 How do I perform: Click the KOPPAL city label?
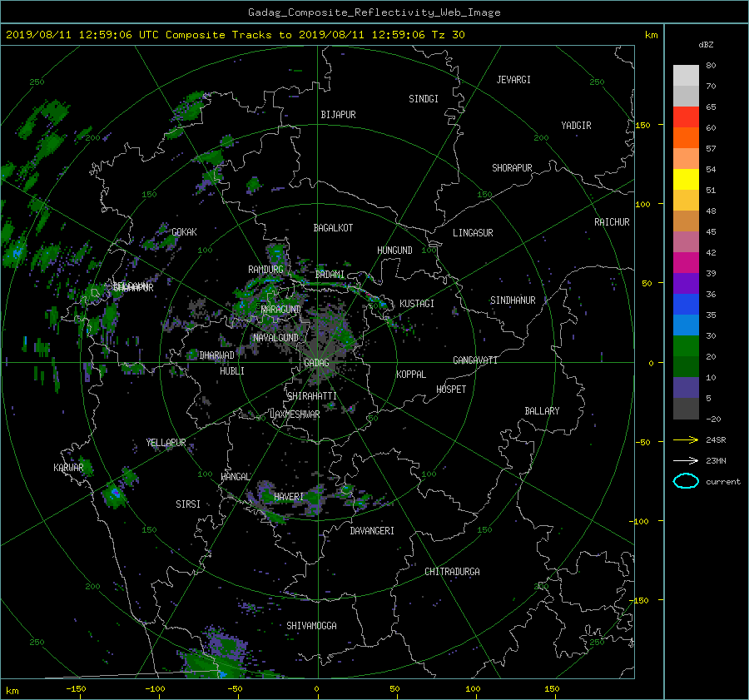pyautogui.click(x=411, y=375)
